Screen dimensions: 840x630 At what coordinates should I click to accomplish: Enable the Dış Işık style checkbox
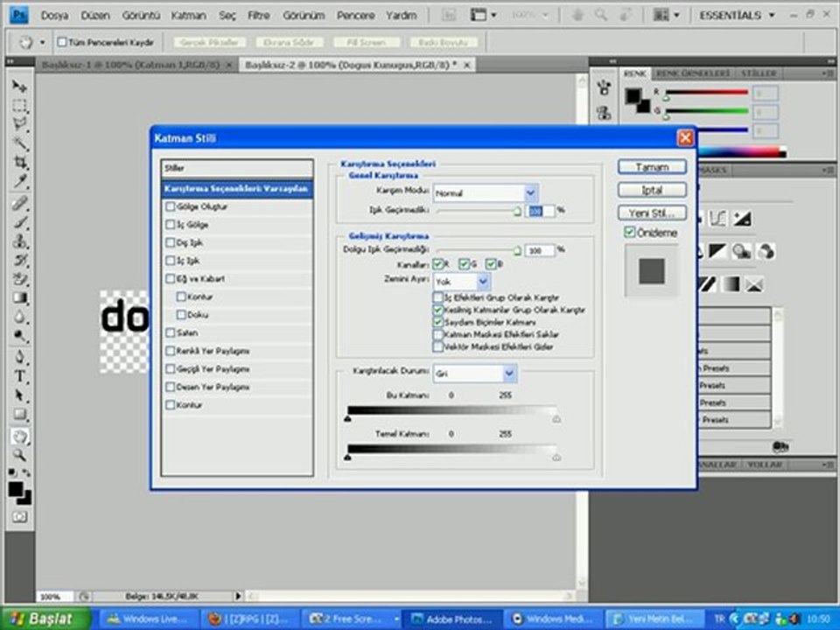[x=171, y=242]
